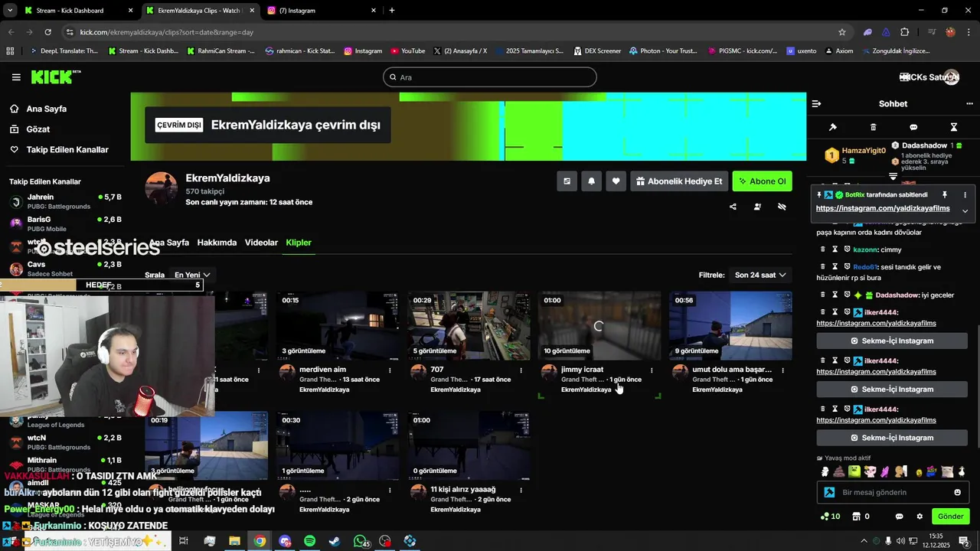Toggle the crossed-eye hide icon
This screenshot has height=551, width=980.
click(782, 207)
